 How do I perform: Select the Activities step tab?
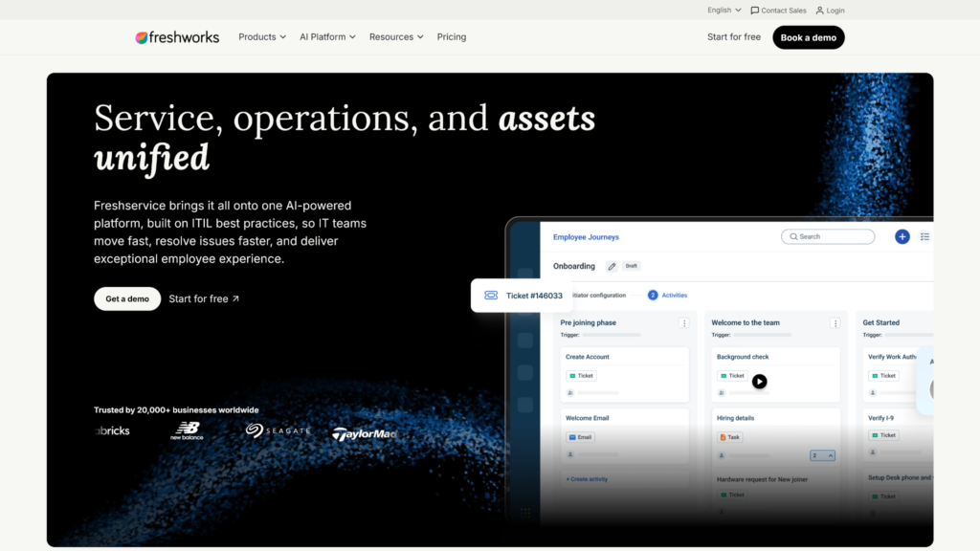(667, 295)
